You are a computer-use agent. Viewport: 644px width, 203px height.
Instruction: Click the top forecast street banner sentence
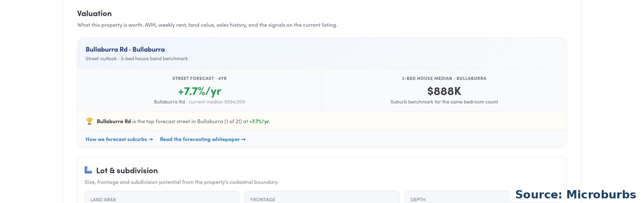tap(184, 122)
